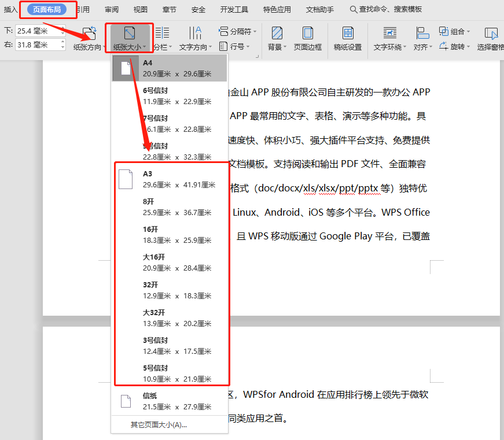
Task: Expand the Group (组合) dropdown
Action: click(x=455, y=31)
